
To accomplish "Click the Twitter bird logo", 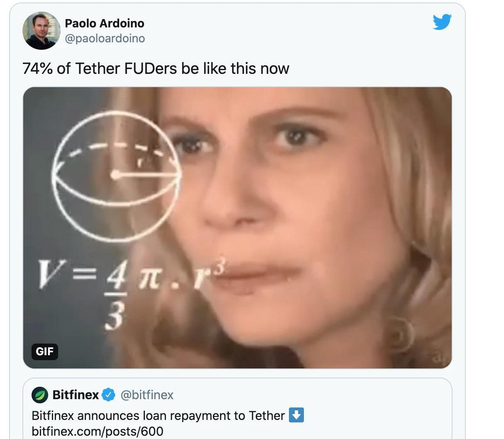I will 442,22.
